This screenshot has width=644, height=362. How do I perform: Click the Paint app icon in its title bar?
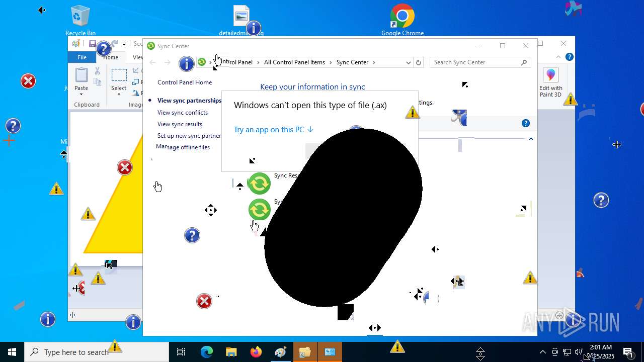point(75,44)
